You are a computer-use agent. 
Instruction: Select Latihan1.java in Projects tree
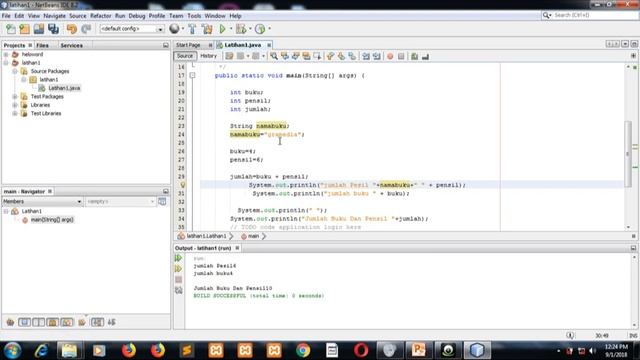pyautogui.click(x=64, y=88)
